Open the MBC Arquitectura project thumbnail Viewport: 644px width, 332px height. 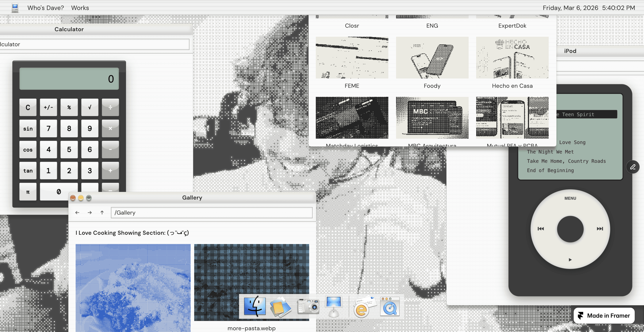click(x=432, y=118)
